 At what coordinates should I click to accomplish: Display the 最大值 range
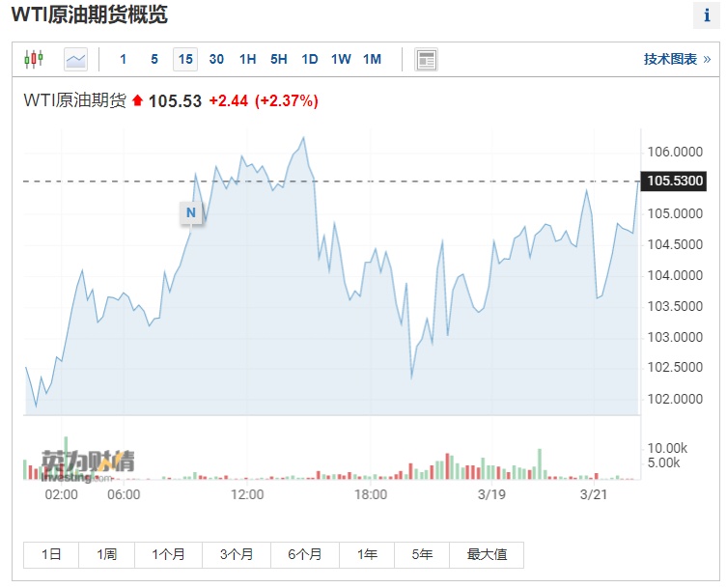487,554
